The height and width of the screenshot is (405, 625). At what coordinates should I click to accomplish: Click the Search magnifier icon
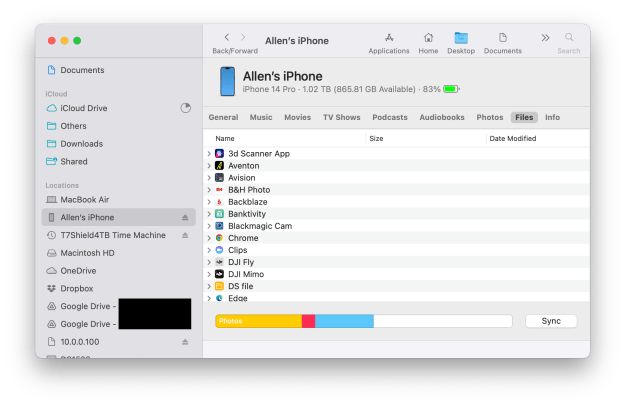coord(569,37)
